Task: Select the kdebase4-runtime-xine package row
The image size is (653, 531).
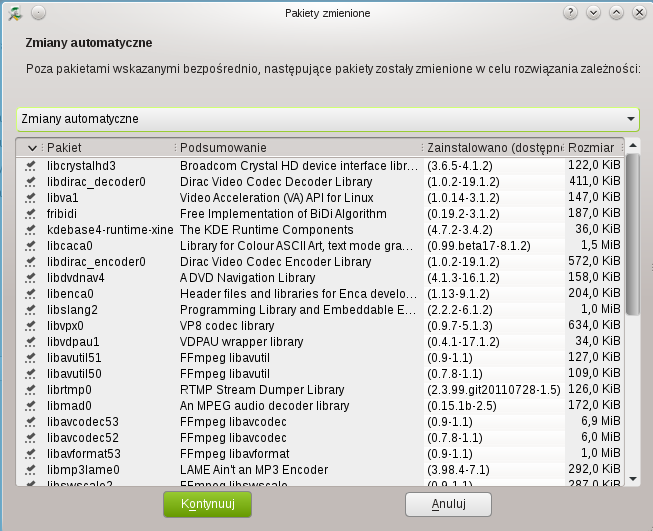Action: click(x=110, y=230)
